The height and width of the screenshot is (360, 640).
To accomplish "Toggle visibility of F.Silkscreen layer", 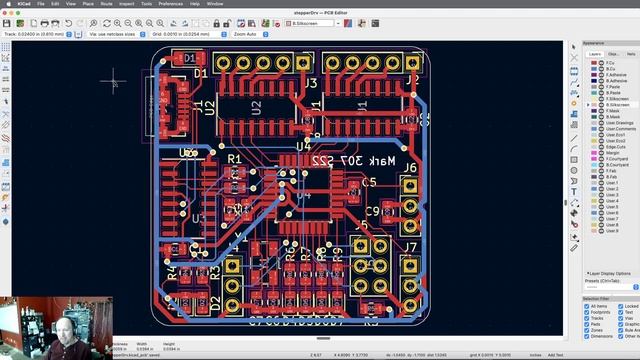I will coord(601,99).
